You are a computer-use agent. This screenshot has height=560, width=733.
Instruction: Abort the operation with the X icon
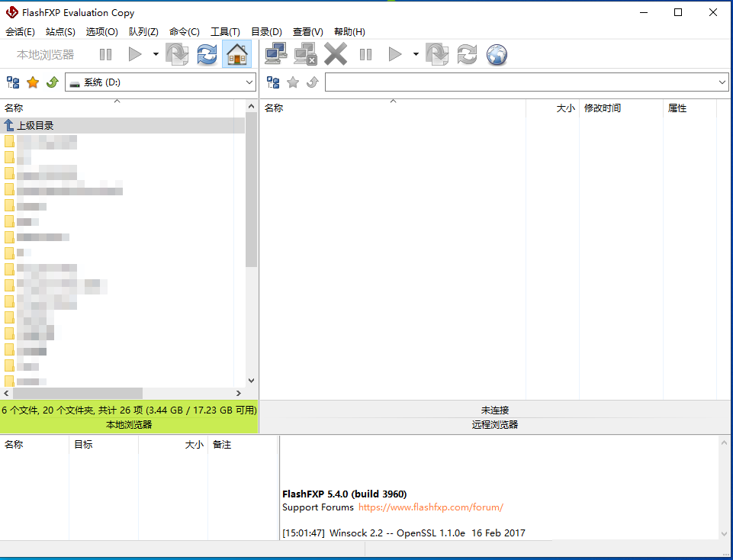tap(336, 54)
